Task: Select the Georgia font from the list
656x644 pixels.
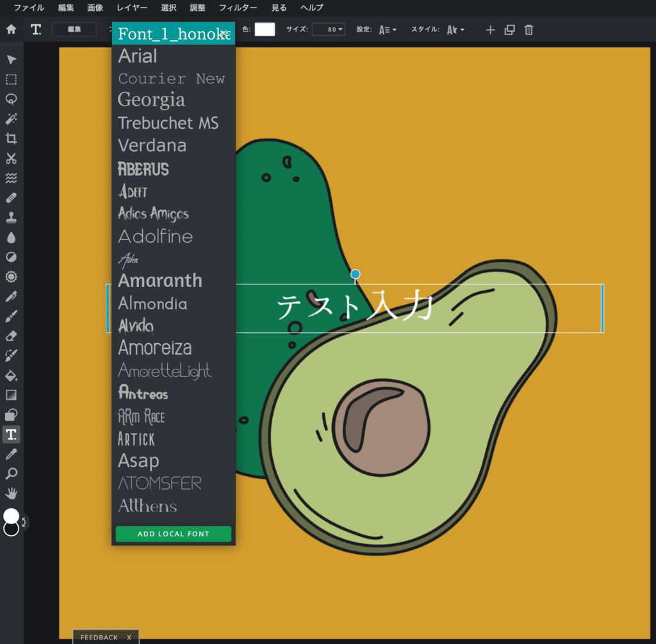Action: point(151,101)
